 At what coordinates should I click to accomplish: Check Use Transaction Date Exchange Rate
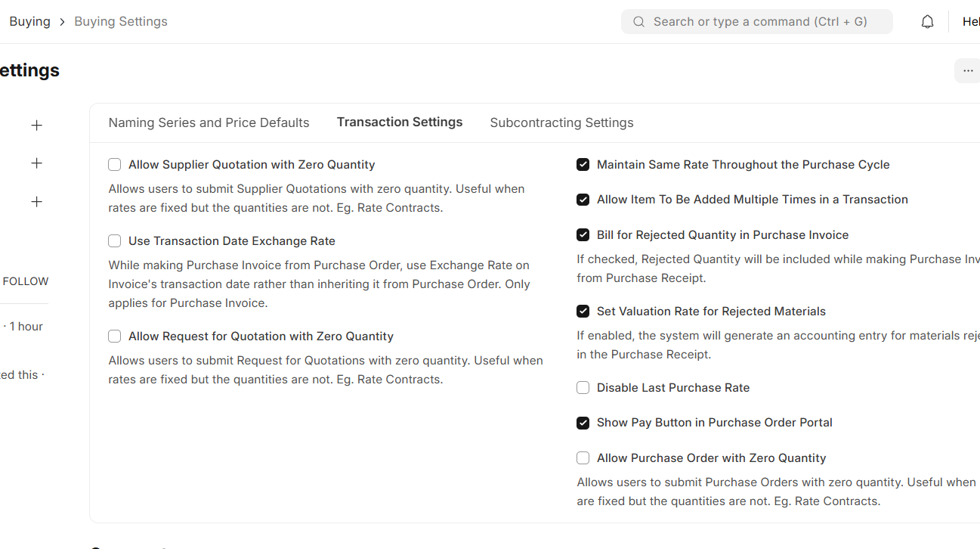click(x=115, y=241)
